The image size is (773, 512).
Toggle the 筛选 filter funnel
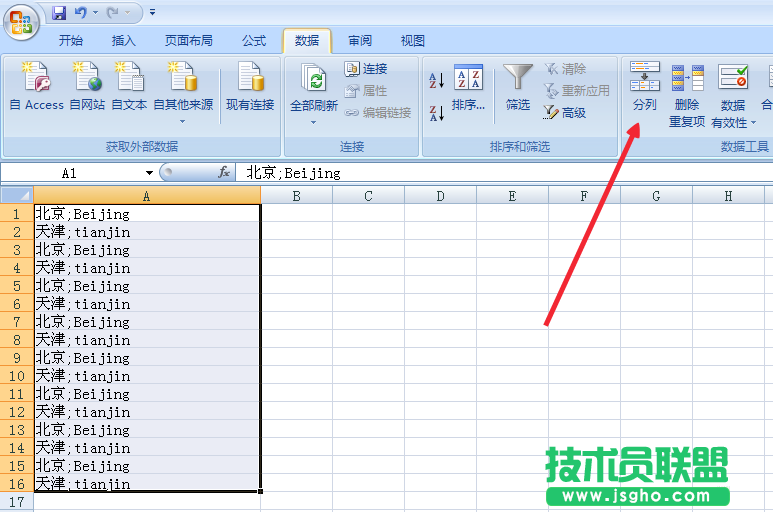tap(518, 87)
